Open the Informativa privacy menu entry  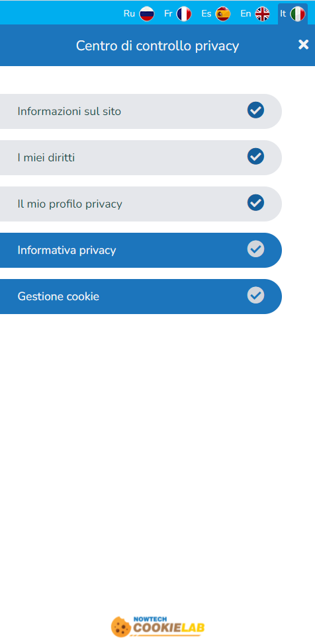(141, 250)
